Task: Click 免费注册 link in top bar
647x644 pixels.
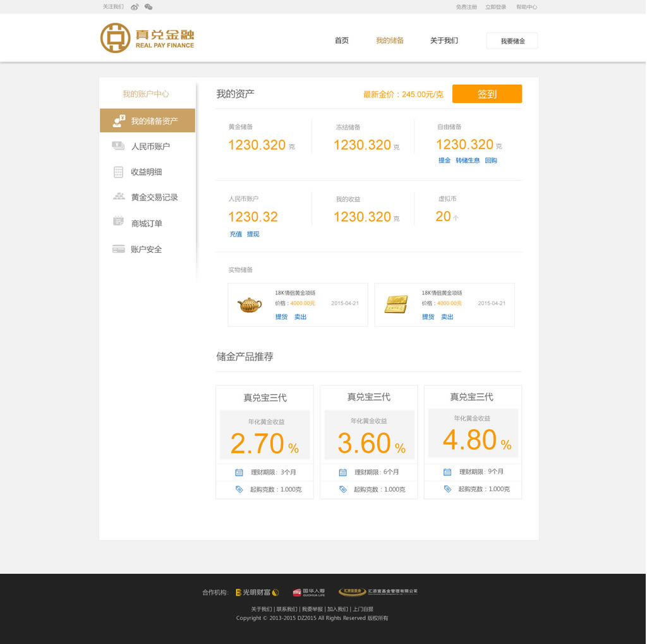Action: pos(466,7)
